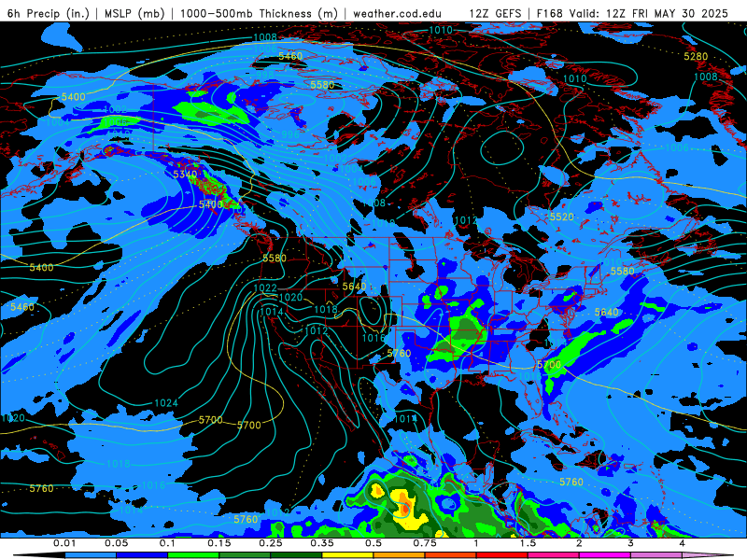Click the '12Z GEFS' model run label
Viewport: 747px width, 560px height.
[496, 13]
